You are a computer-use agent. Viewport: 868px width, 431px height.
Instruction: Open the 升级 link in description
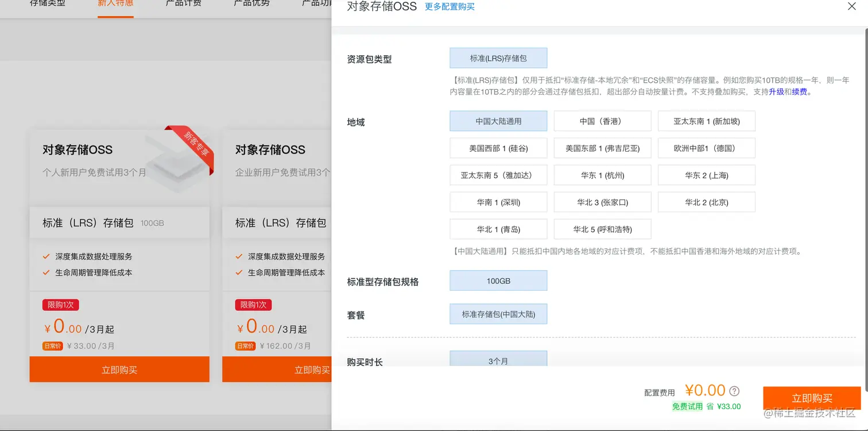(x=776, y=92)
